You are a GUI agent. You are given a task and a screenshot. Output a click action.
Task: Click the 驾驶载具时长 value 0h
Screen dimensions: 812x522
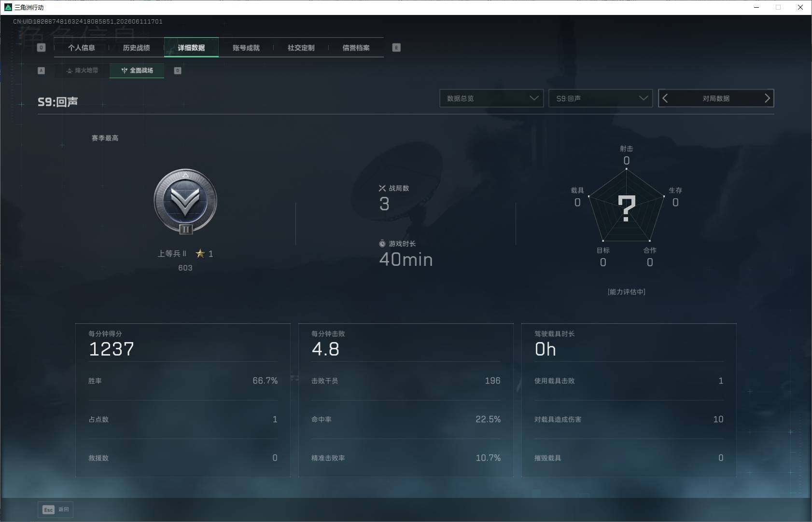(546, 349)
